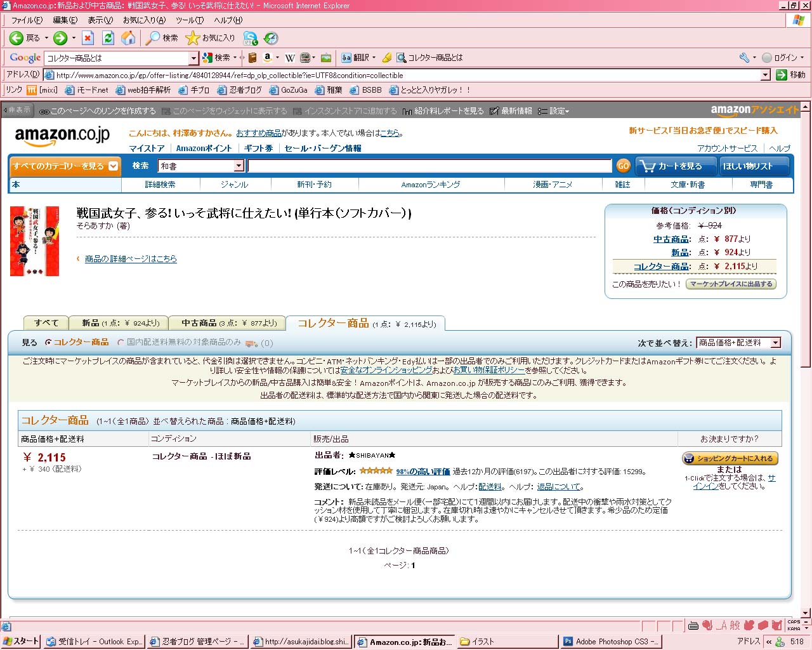The width and height of the screenshot is (812, 650).
Task: Expand the すべてのカテゴリーを見る dropdown
Action: click(113, 166)
